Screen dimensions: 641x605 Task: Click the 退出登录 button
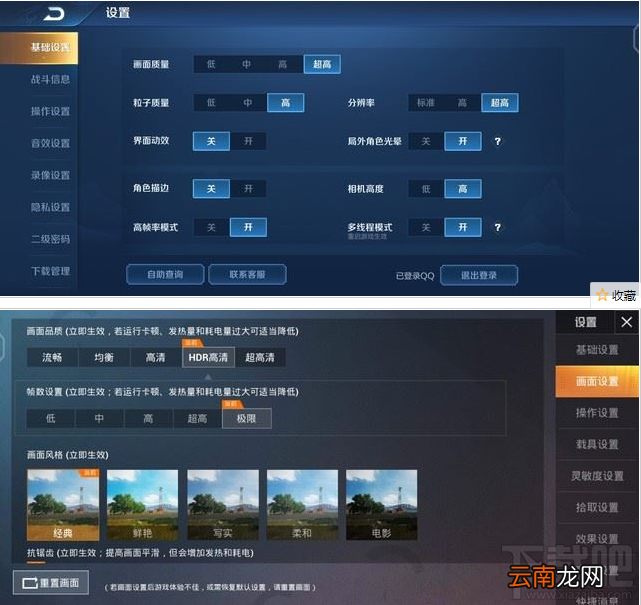[479, 275]
